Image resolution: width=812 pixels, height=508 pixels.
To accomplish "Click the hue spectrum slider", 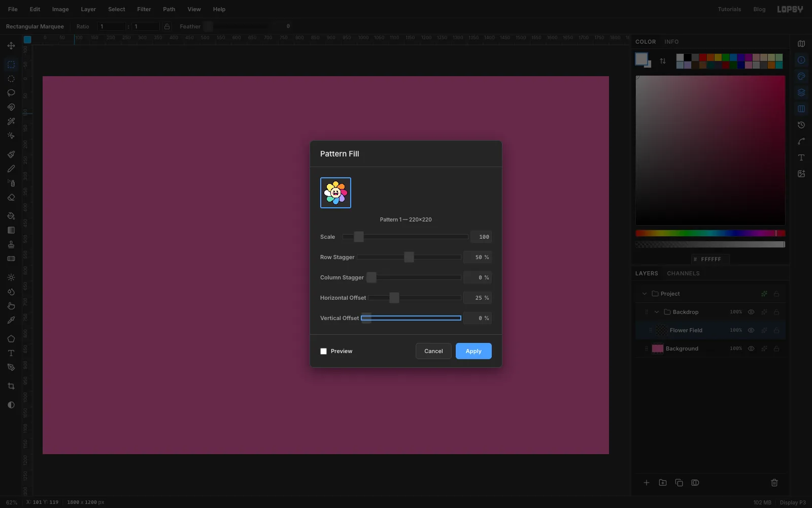I will coord(710,233).
